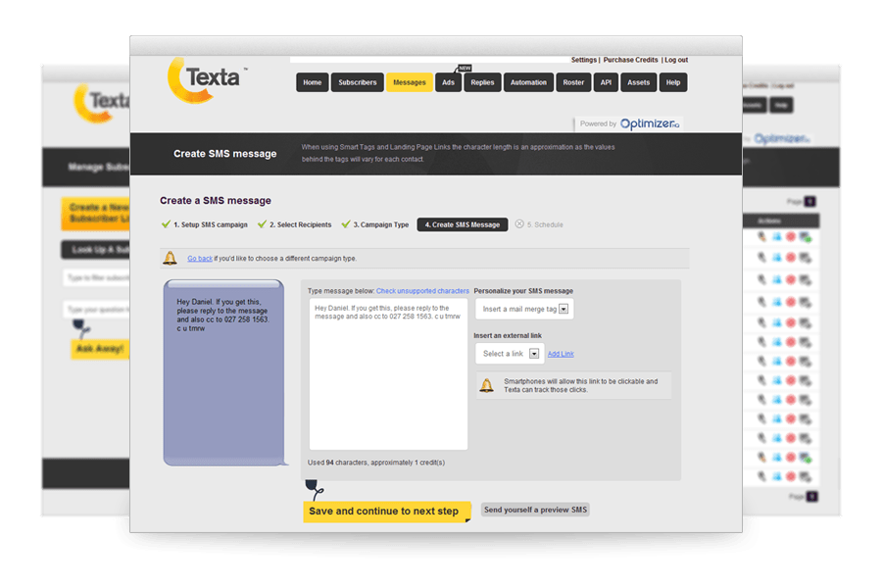
Task: Open the Automation section
Action: (x=528, y=82)
